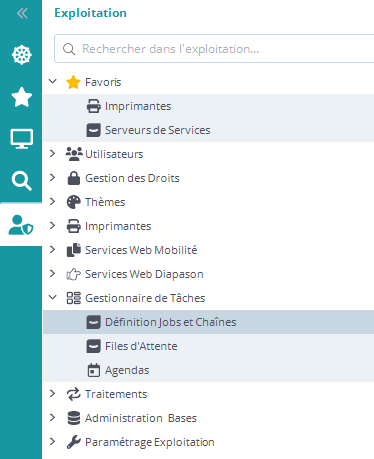Screen dimensions: 374x459
Task: Select the user shield exploitation icon
Action: [21, 225]
